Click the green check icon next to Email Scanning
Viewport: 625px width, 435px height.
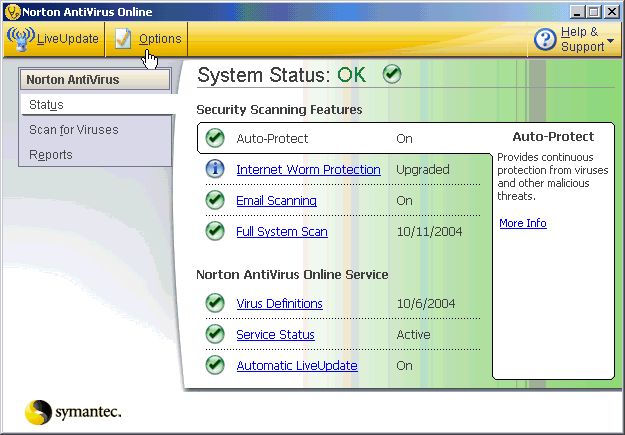click(215, 200)
